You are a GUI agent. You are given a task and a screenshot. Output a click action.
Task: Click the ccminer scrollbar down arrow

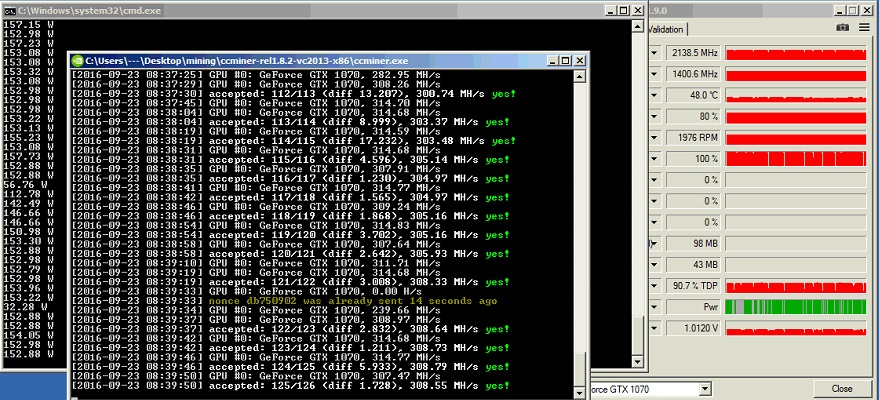[x=580, y=394]
